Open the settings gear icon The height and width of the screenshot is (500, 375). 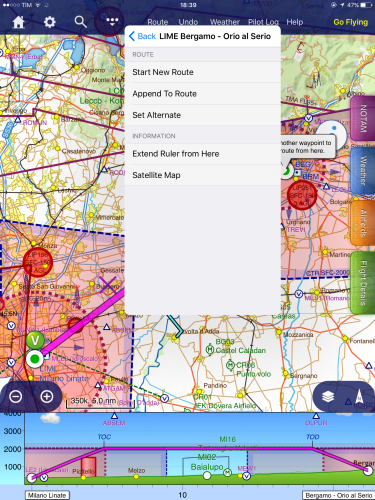pos(50,22)
